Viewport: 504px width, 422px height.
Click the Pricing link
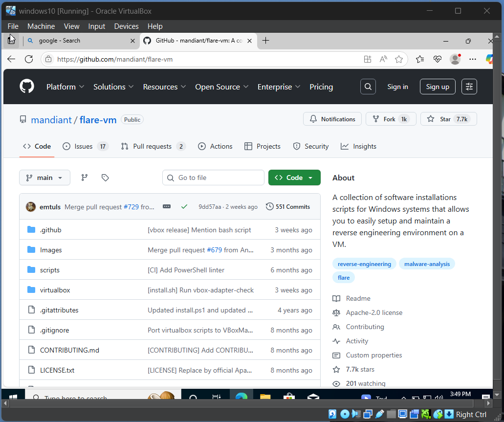tap(321, 87)
